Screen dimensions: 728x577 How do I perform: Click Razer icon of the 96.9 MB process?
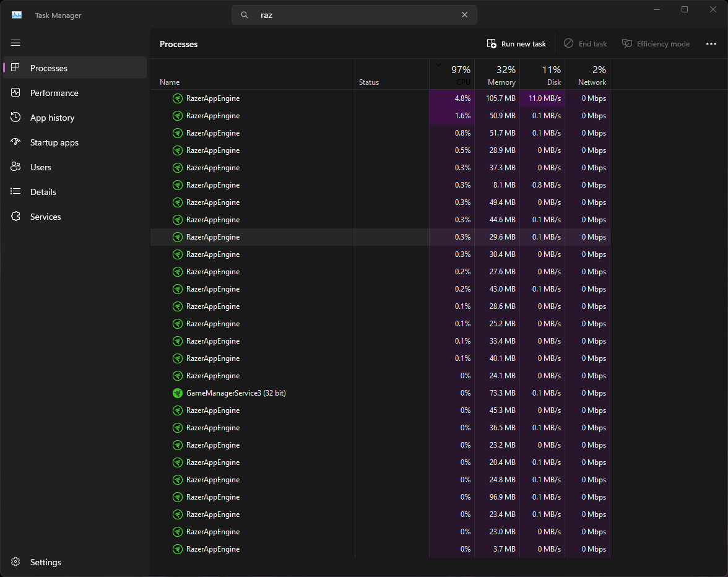pos(177,497)
